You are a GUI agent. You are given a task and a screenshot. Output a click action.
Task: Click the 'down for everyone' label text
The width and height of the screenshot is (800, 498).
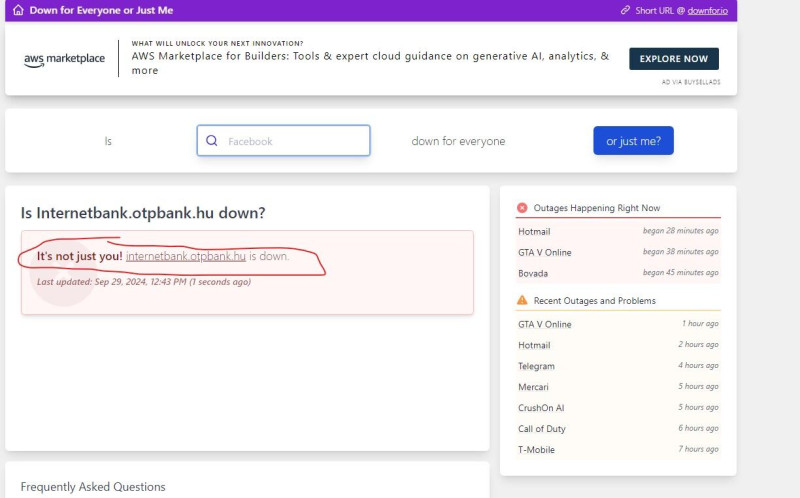(458, 141)
